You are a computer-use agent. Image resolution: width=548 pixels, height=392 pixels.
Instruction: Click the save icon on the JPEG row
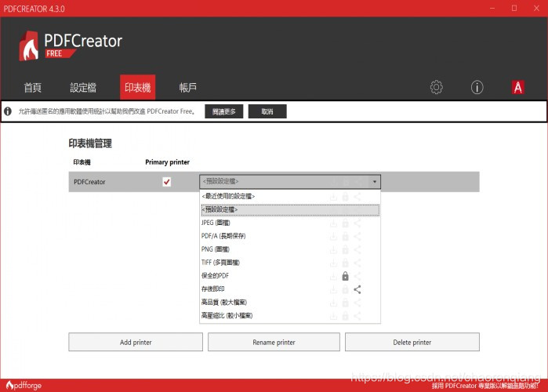(x=333, y=223)
